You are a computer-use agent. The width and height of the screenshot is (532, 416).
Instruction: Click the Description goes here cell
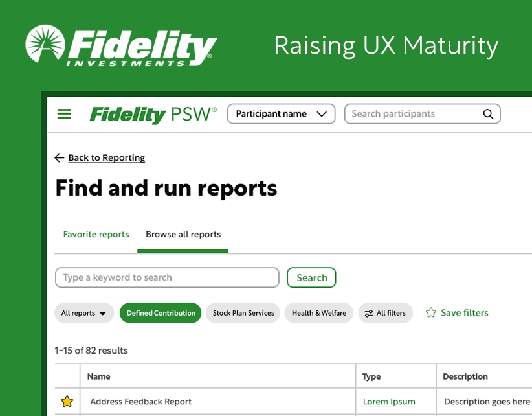coord(485,401)
